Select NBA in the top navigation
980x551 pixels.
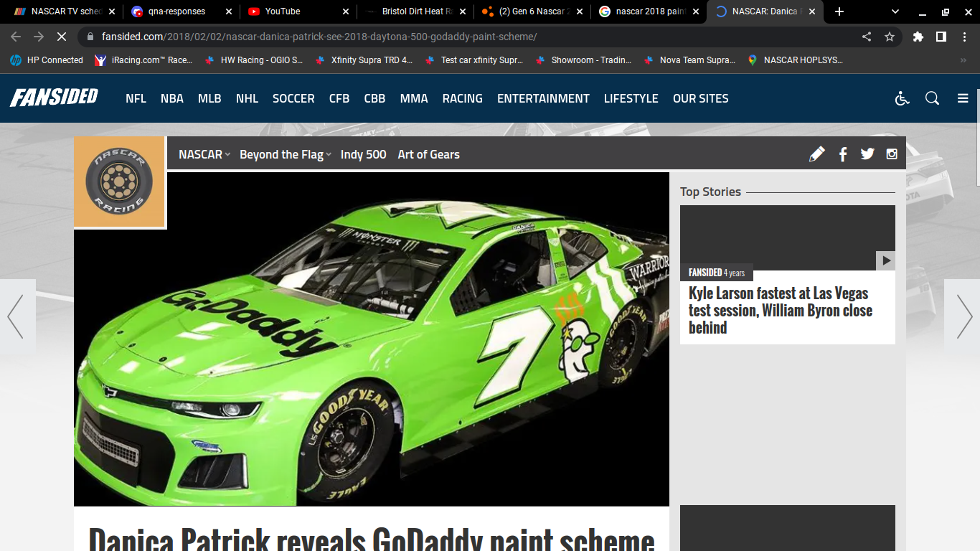172,98
